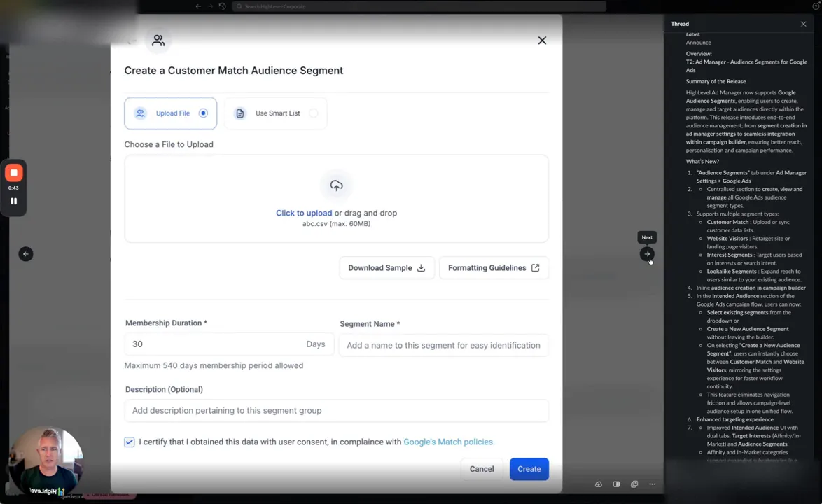The height and width of the screenshot is (504, 822).
Task: Click the Description input field
Action: [336, 410]
